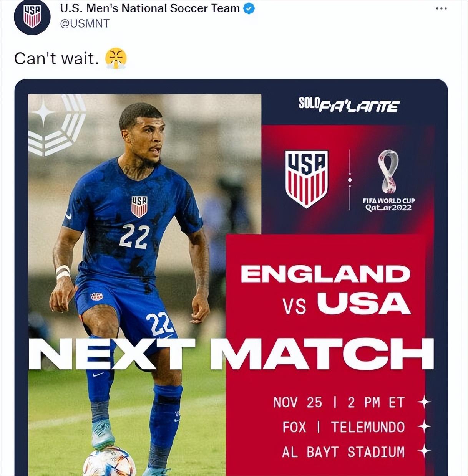Click the small USA crest on the jersey
468x476 pixels.
click(x=139, y=207)
